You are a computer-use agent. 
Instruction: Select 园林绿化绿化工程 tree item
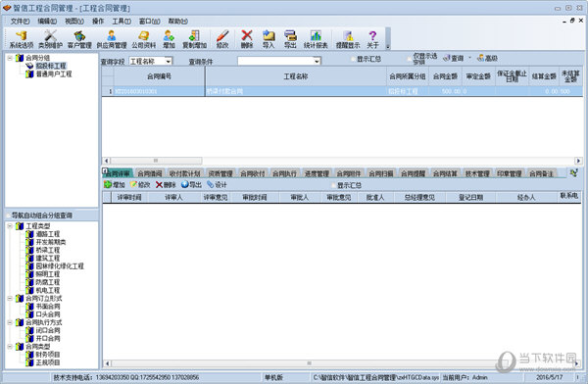tap(60, 265)
